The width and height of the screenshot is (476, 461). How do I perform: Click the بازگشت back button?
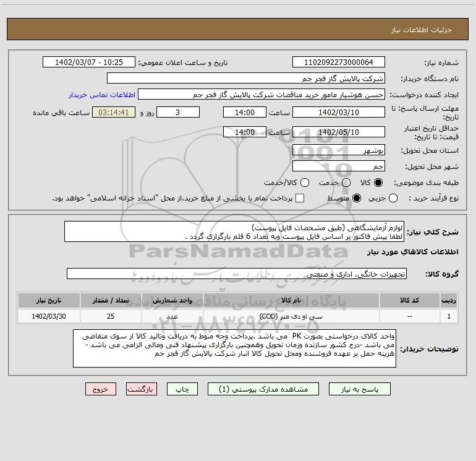click(x=142, y=389)
